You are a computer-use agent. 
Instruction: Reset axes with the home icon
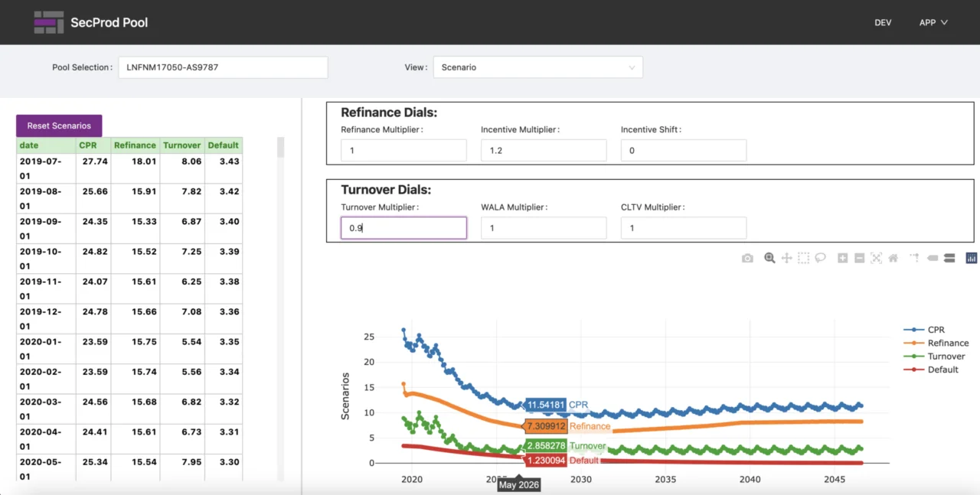coord(893,259)
